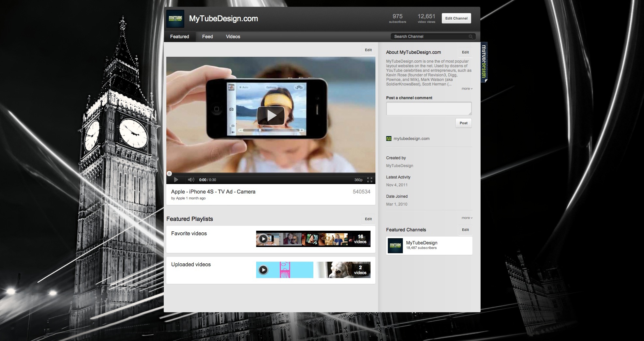Click the Edit Channel button
644x341 pixels.
pos(456,18)
